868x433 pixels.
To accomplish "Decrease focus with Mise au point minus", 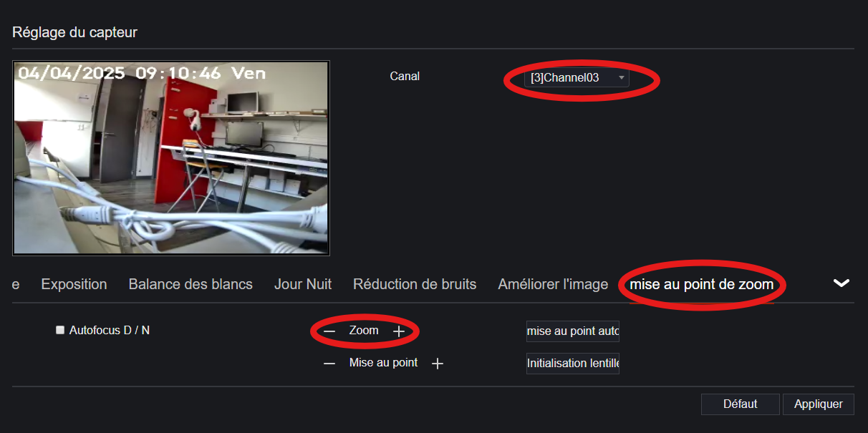I will click(329, 364).
